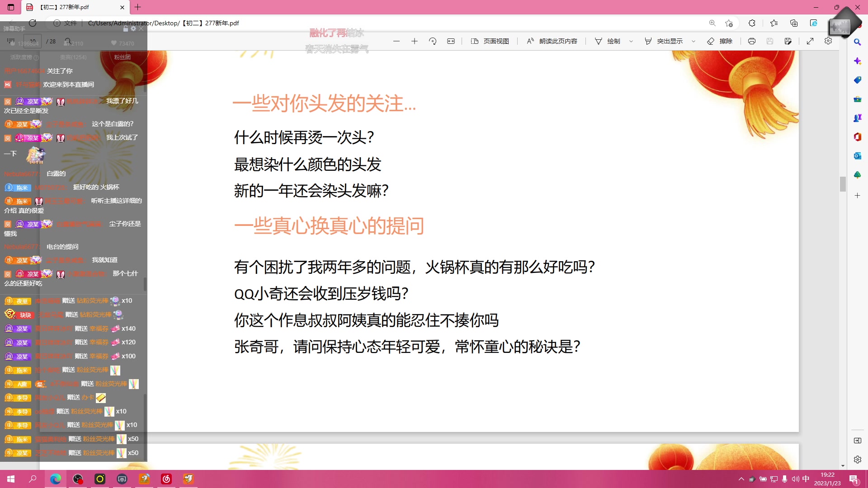Open NetEase Cloud Music taskbar icon
Image resolution: width=868 pixels, height=488 pixels.
(x=166, y=479)
